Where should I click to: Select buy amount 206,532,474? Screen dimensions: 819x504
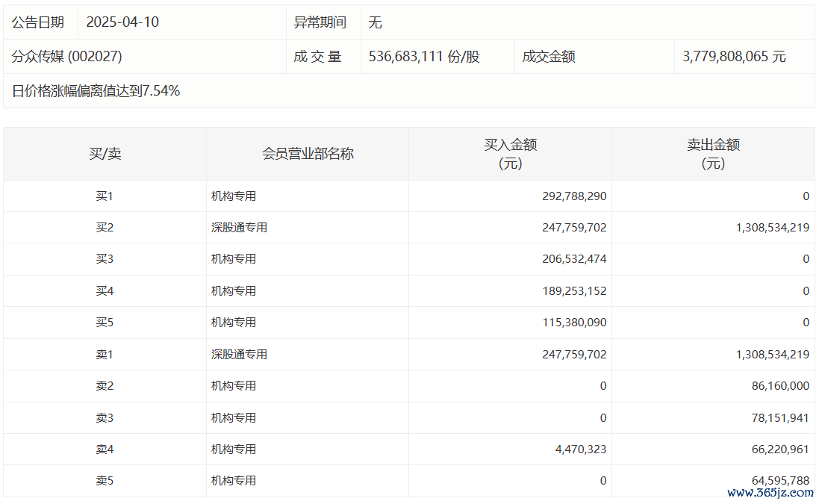point(574,258)
